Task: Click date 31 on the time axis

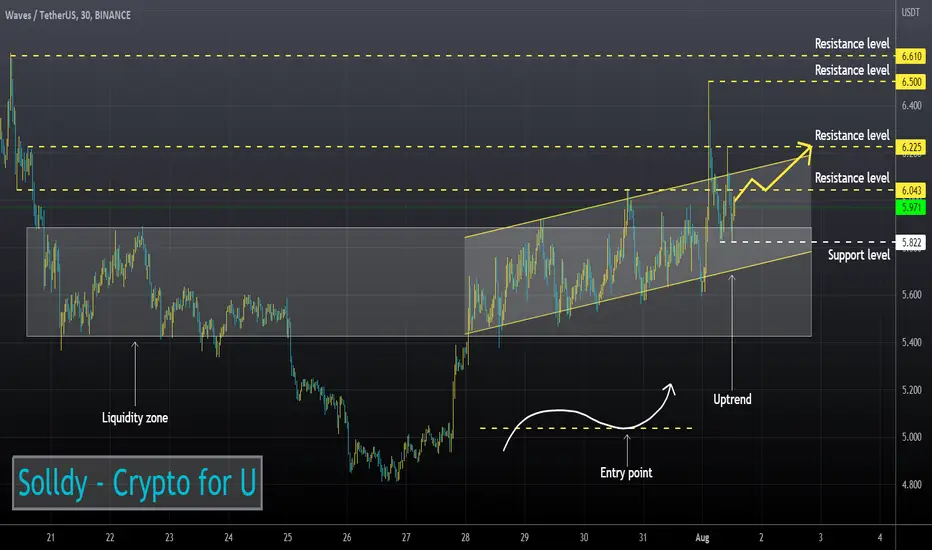Action: (643, 538)
